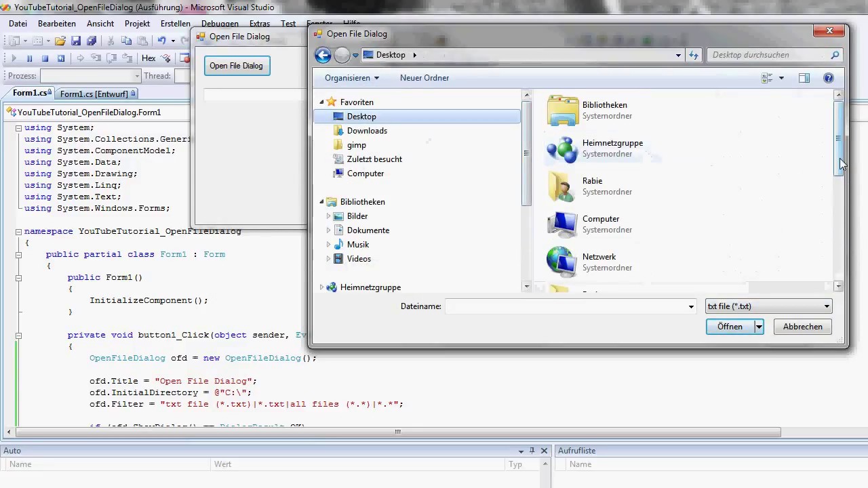
Task: Toggle Hex display in debug toolbar
Action: point(149,58)
